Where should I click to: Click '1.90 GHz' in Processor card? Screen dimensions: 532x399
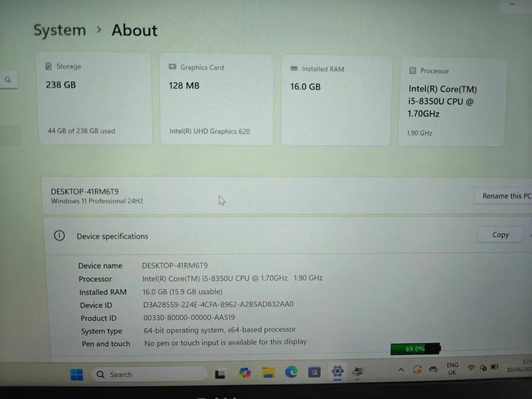tap(419, 133)
